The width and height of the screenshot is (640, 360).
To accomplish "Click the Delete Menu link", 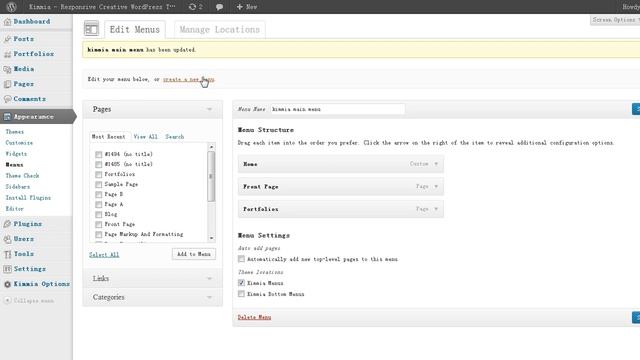I will click(x=254, y=317).
